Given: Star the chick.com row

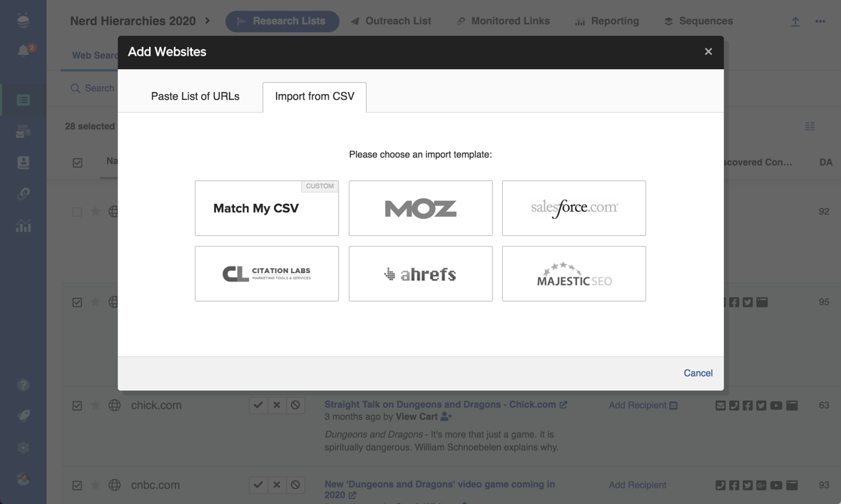Looking at the screenshot, I should pyautogui.click(x=96, y=405).
